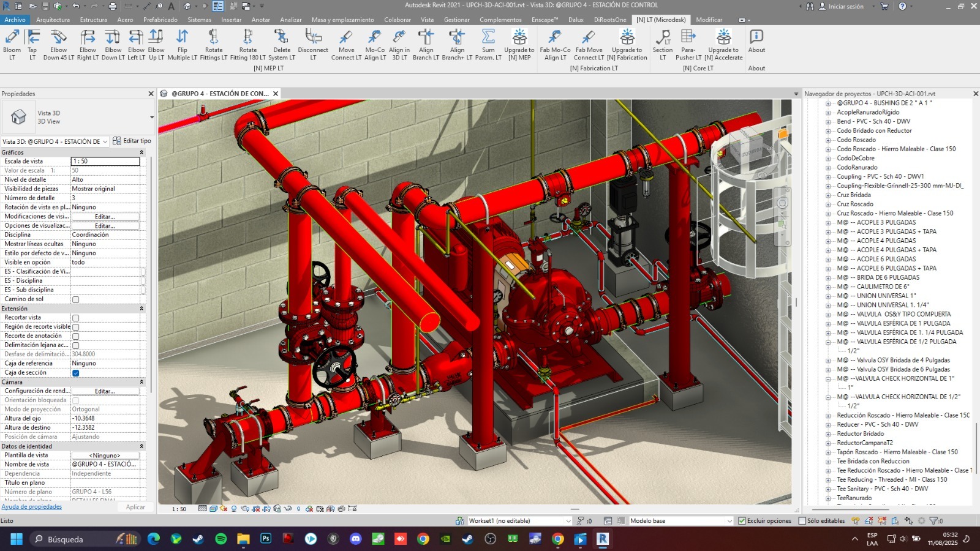Viewport: 980px width, 551px height.
Task: Enable the Camino de sol checkbox
Action: (76, 299)
